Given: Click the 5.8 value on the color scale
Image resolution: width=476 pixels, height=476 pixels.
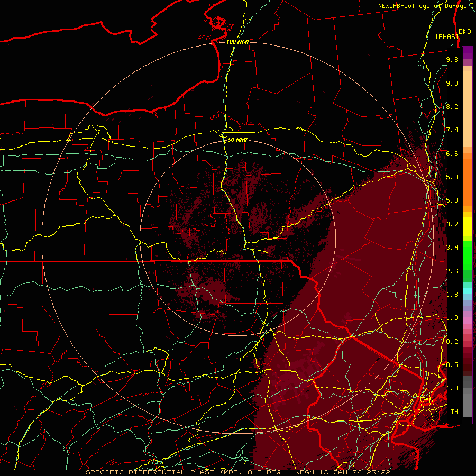Looking at the screenshot, I should [x=452, y=177].
